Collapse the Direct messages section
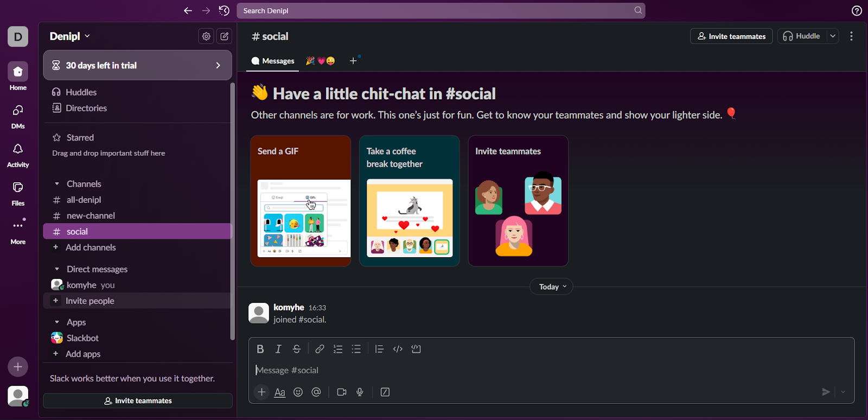 [x=57, y=269]
